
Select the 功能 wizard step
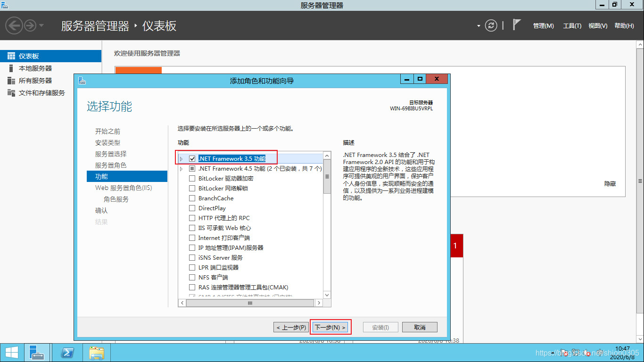pyautogui.click(x=127, y=177)
